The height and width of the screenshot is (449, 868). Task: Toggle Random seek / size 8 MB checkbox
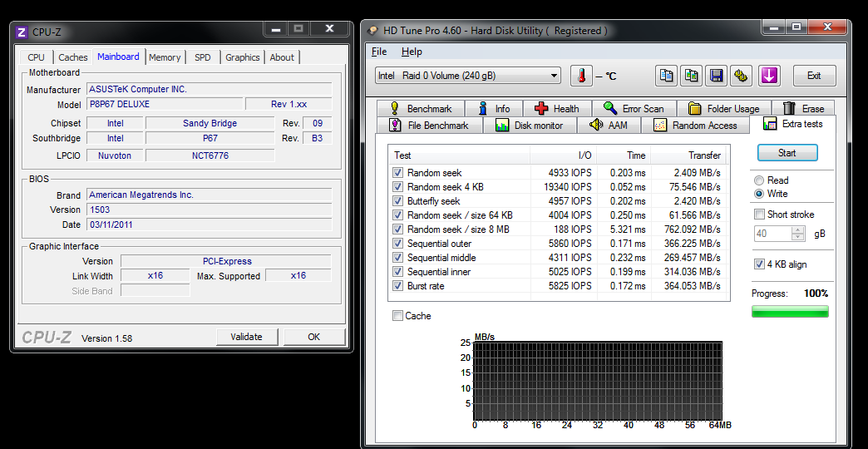point(397,229)
